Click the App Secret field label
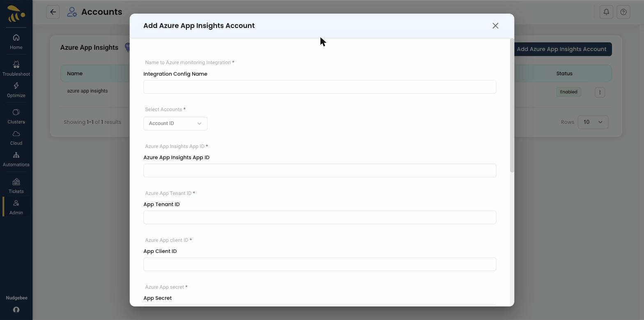This screenshot has width=644, height=320. pos(158,298)
